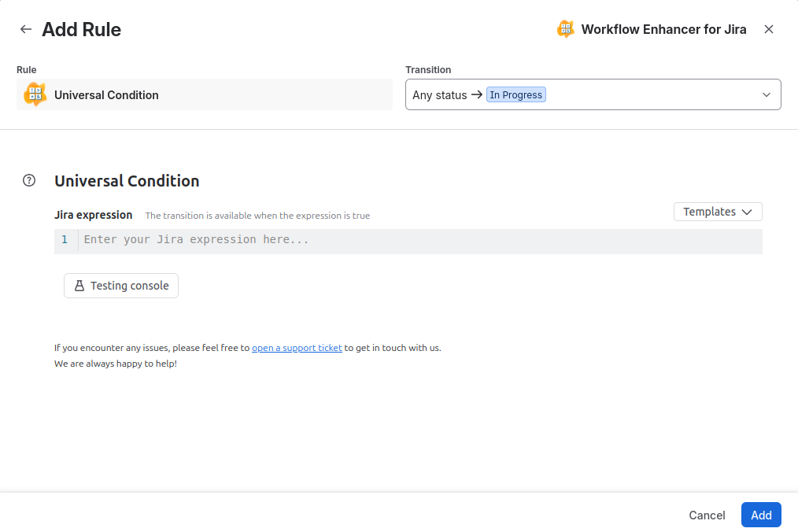Close the Add Rule dialog

(x=768, y=30)
